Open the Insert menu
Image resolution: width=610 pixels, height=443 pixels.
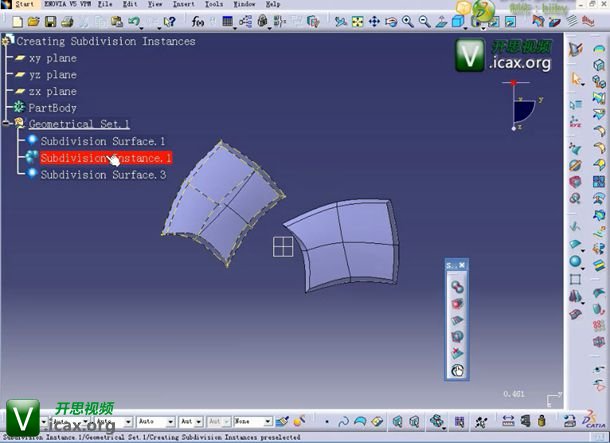point(184,4)
